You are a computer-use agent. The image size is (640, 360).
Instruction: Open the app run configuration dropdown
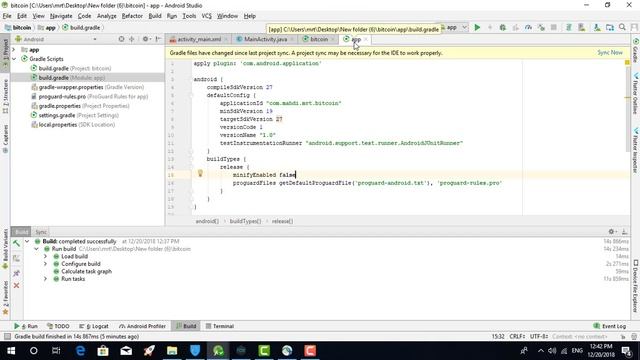pos(454,27)
